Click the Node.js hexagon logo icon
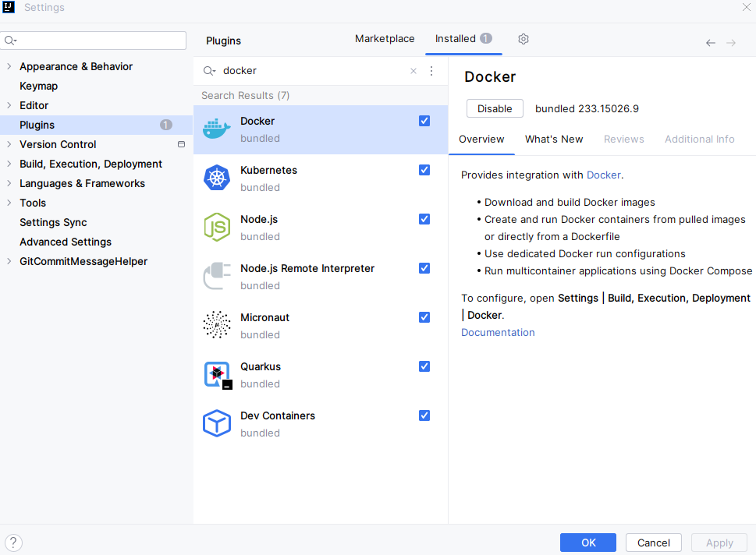 [x=217, y=228]
